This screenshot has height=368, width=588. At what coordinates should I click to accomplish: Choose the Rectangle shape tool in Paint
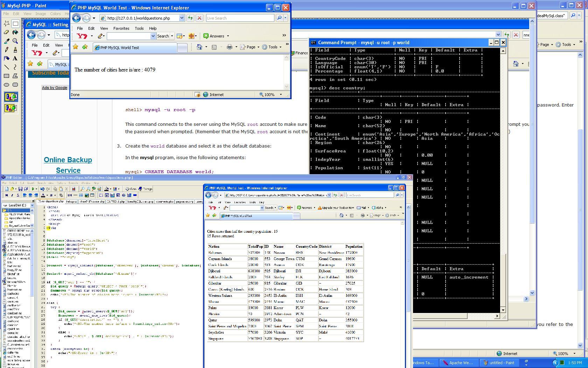pyautogui.click(x=7, y=76)
